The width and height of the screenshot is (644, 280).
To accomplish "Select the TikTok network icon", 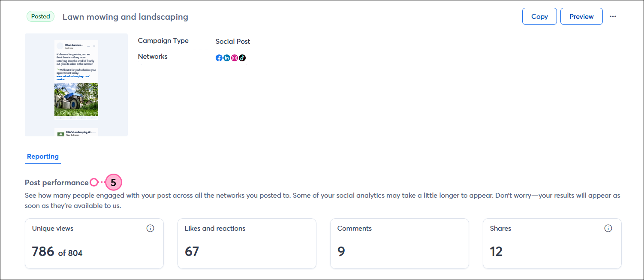I will pyautogui.click(x=242, y=57).
